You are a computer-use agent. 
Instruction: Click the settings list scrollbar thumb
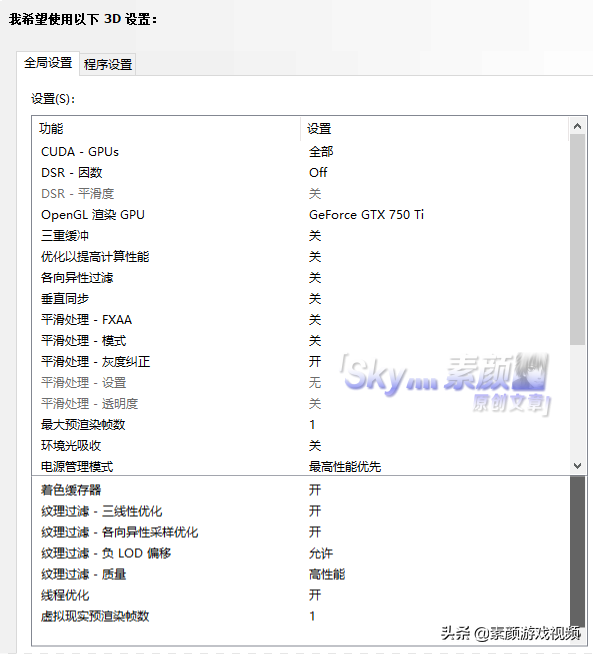578,239
